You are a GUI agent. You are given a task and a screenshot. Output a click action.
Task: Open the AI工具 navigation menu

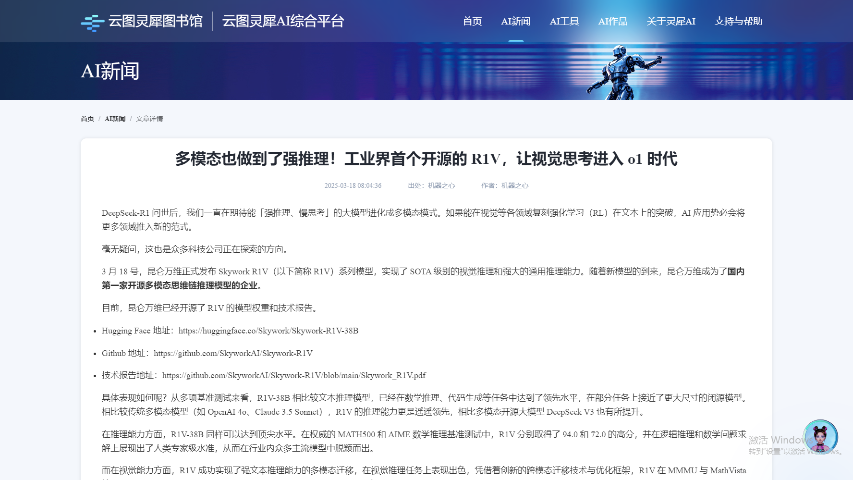[564, 21]
